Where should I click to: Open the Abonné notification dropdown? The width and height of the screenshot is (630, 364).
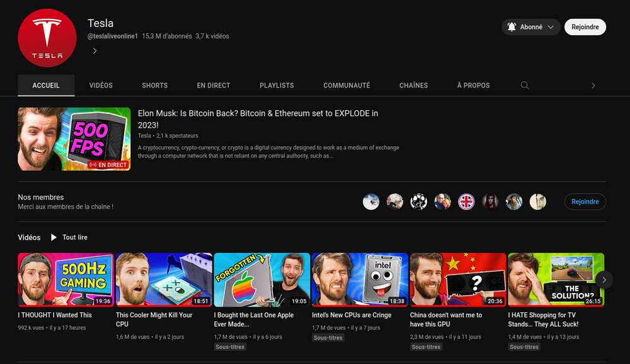(530, 27)
